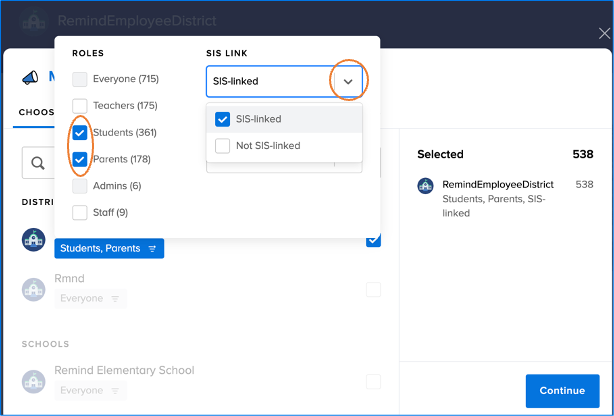Open the Everyone filter under Rmnd

tap(90, 298)
